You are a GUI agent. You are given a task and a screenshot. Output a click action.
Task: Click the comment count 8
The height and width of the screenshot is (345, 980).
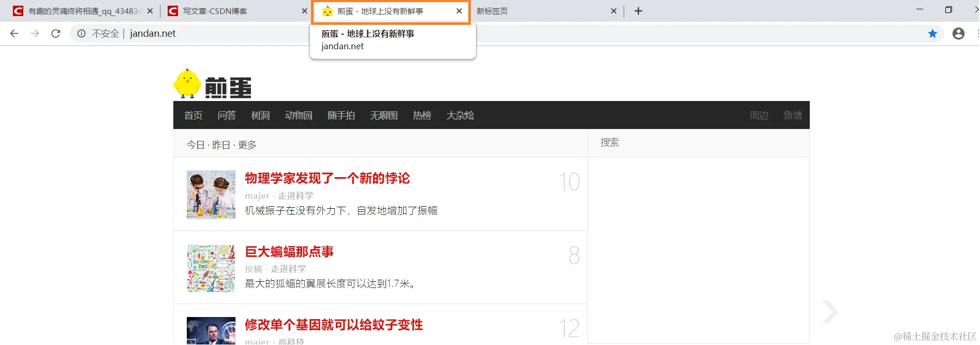coord(574,255)
